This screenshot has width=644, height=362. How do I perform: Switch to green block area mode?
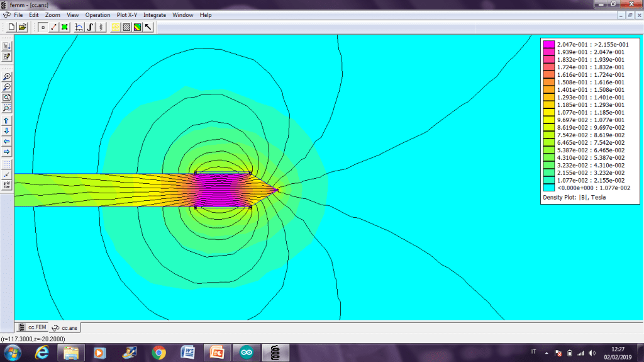tap(64, 27)
